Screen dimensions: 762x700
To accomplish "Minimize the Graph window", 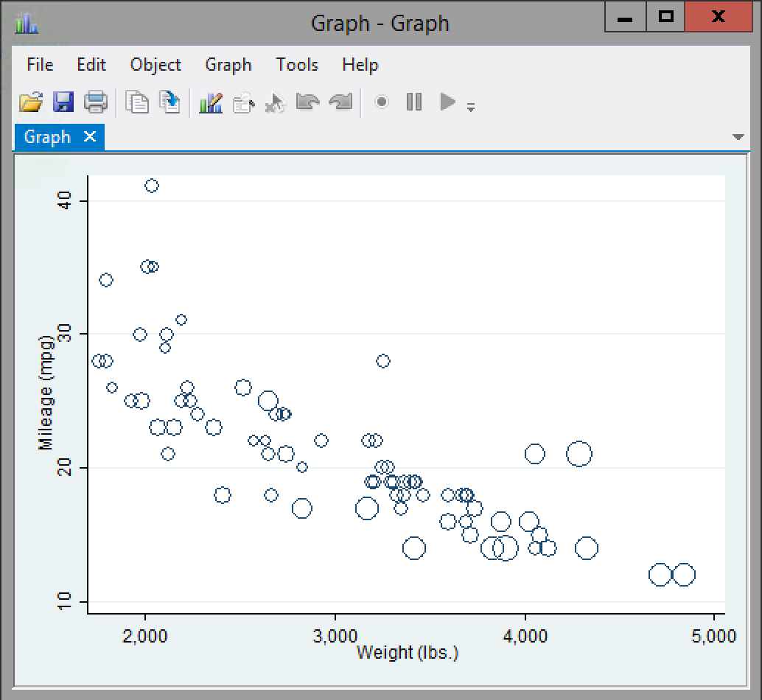I will click(625, 16).
